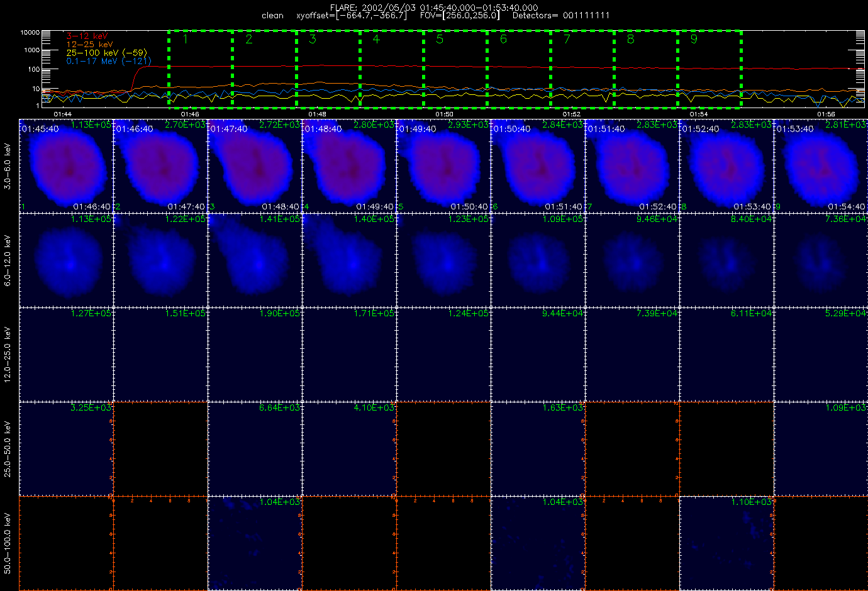Click the '01:50' time axis label
Image resolution: width=868 pixels, height=591 pixels.
click(x=444, y=114)
